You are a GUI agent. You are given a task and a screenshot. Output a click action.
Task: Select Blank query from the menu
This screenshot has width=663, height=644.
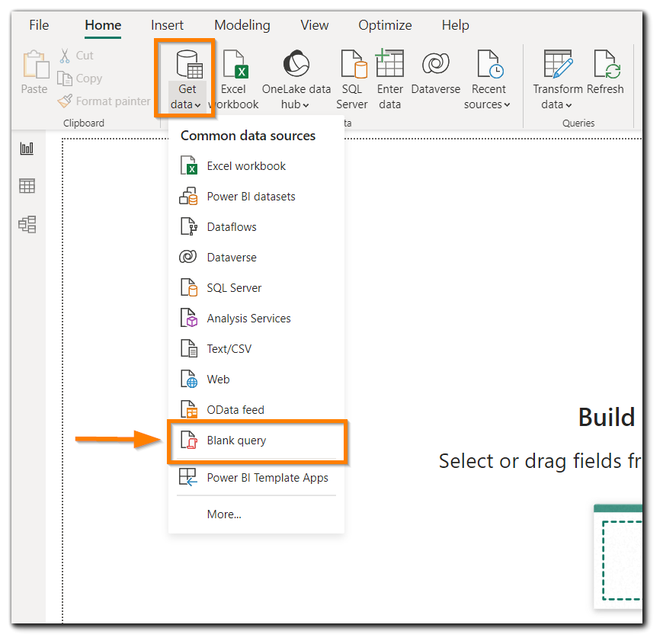click(x=256, y=441)
